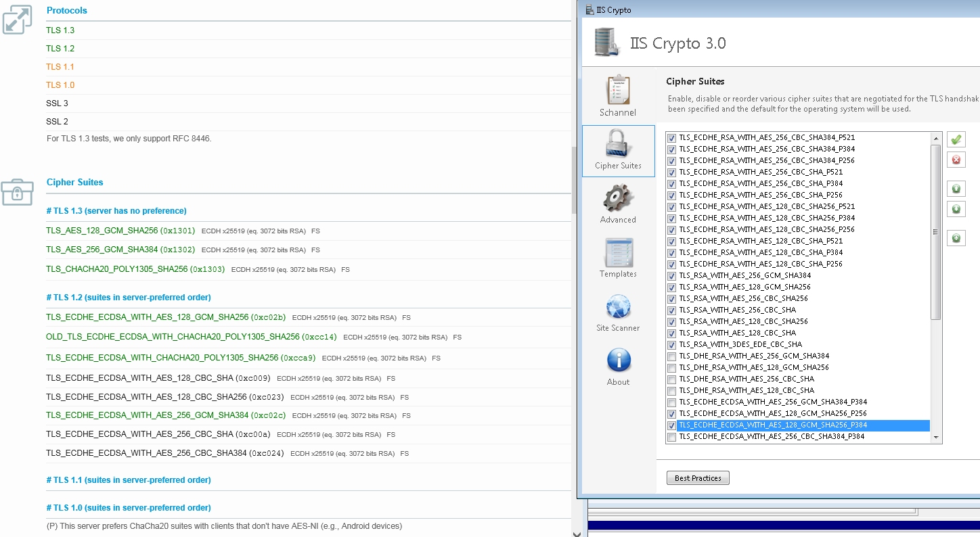Enable TLS_DHE_RSA_WITH_AES_256_GCM_SHA384 cipher suite
The image size is (980, 537).
pyautogui.click(x=671, y=356)
